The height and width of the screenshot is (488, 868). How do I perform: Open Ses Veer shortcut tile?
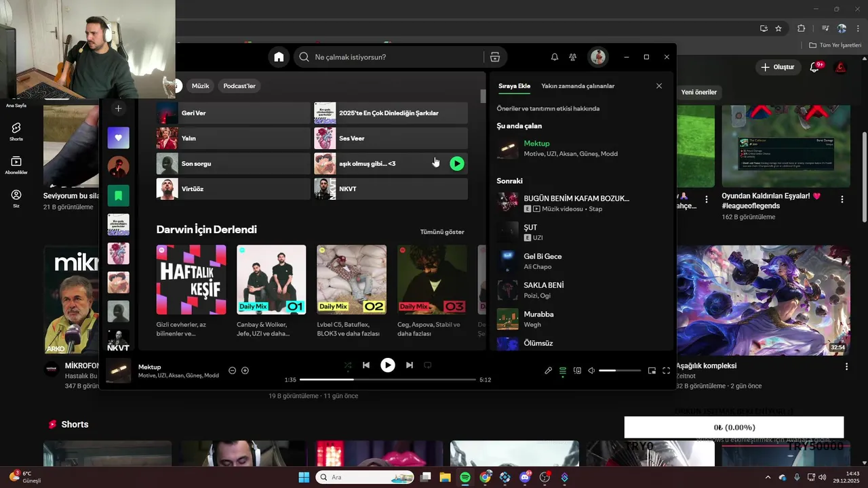[x=391, y=138]
